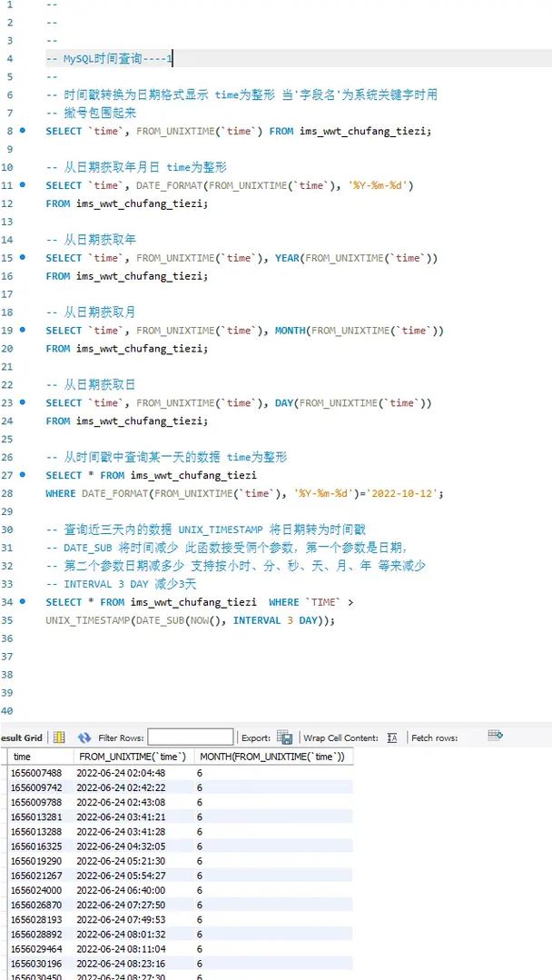The width and height of the screenshot is (552, 980).
Task: Select the cell 1656007488
Action: click(36, 773)
